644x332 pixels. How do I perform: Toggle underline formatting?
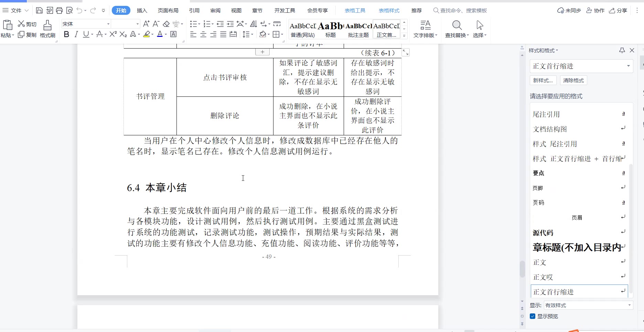point(86,34)
